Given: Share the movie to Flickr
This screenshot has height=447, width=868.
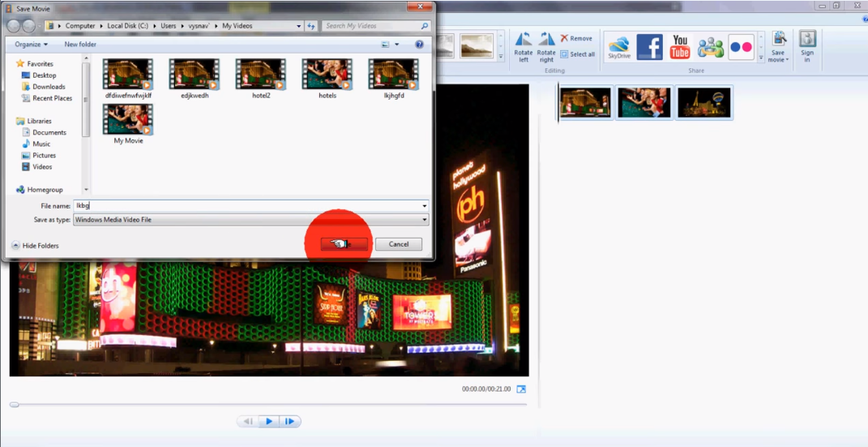Looking at the screenshot, I should tap(742, 47).
